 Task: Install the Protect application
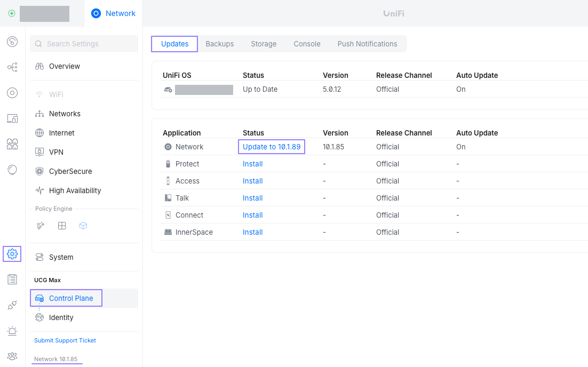click(252, 164)
